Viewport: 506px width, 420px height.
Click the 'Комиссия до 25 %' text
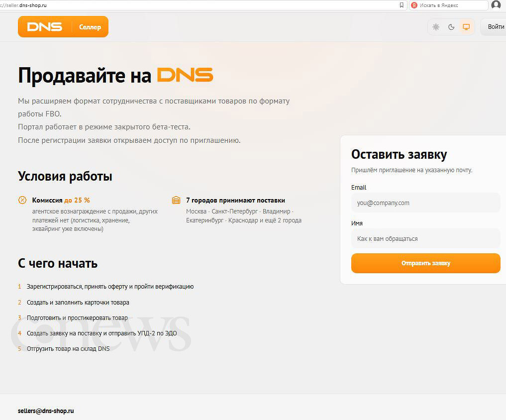(61, 200)
